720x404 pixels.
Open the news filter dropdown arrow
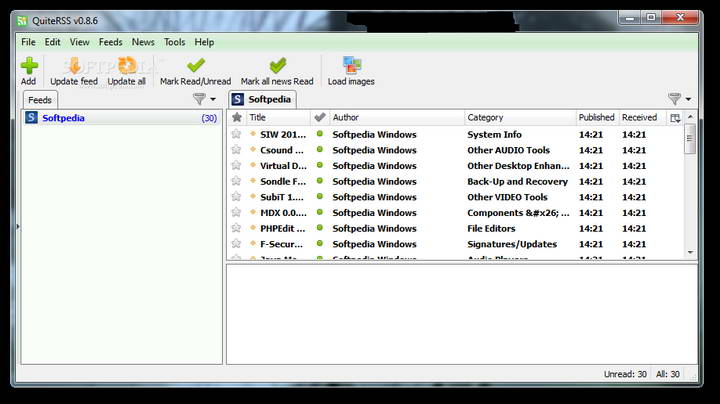tap(688, 99)
